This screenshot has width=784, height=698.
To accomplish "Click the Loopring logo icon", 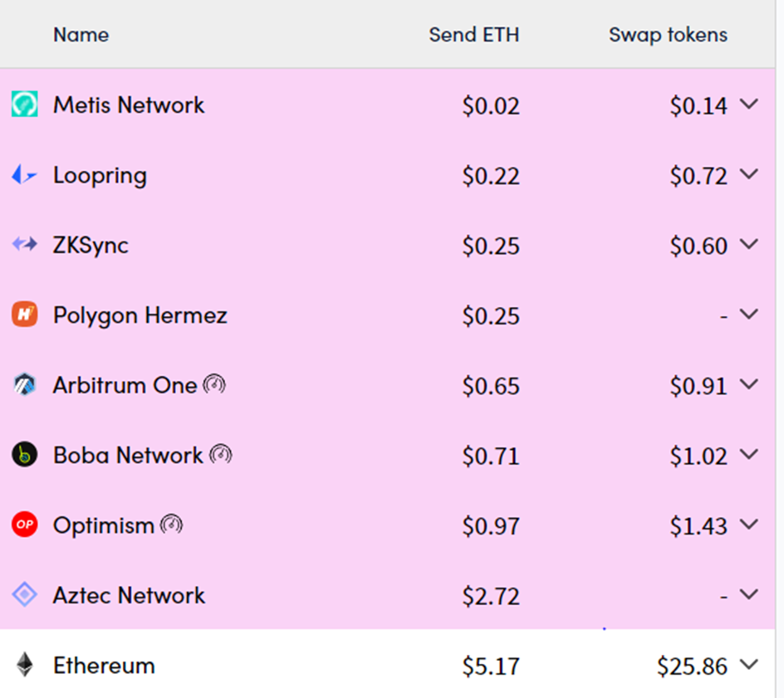I will [24, 175].
